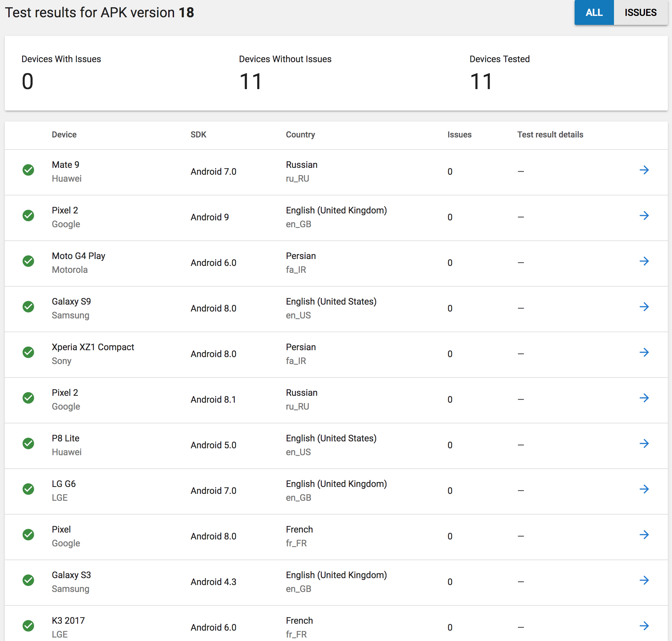Open details arrow for P8 Lite
Viewport: 672px width, 641px height.
click(x=644, y=443)
